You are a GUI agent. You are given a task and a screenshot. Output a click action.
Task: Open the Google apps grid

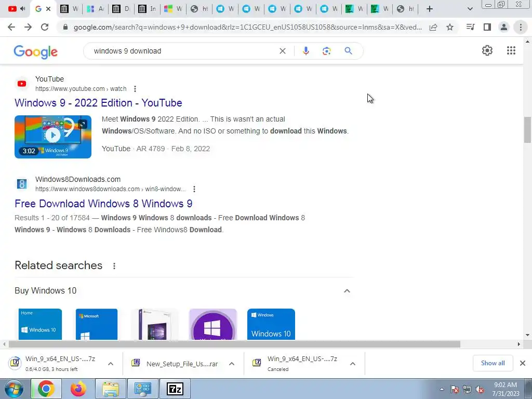(x=511, y=50)
